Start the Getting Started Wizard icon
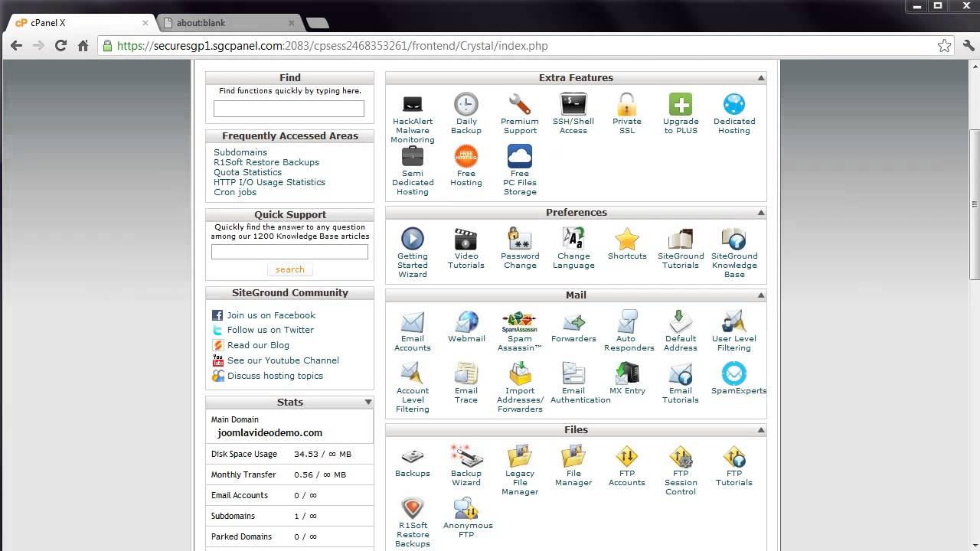 (x=413, y=239)
